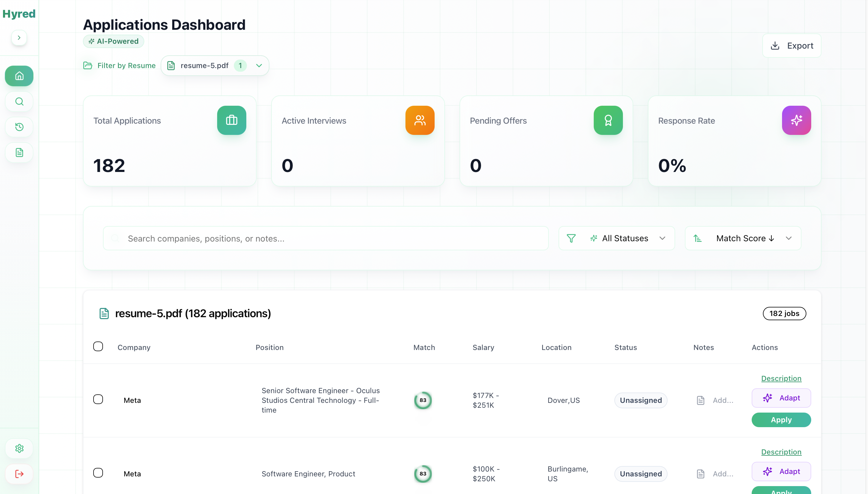Click the Active Interviews people icon
Viewport: 868px width, 494px height.
[x=420, y=120]
